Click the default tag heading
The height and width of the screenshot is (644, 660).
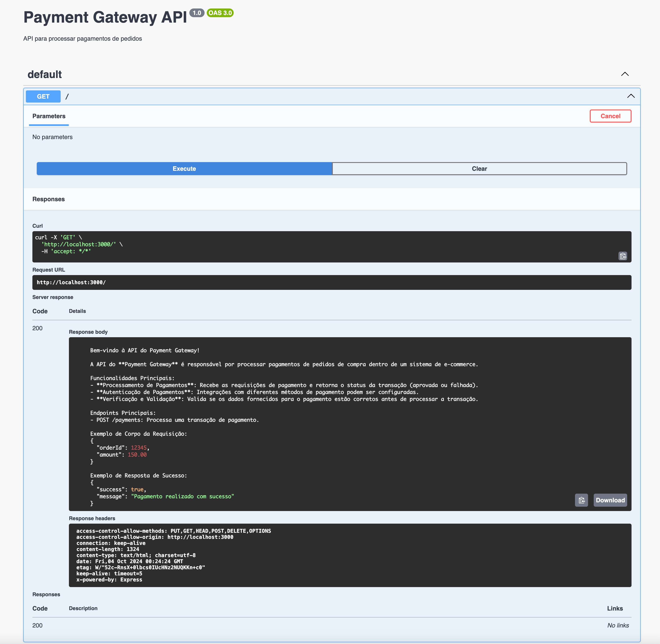point(45,74)
